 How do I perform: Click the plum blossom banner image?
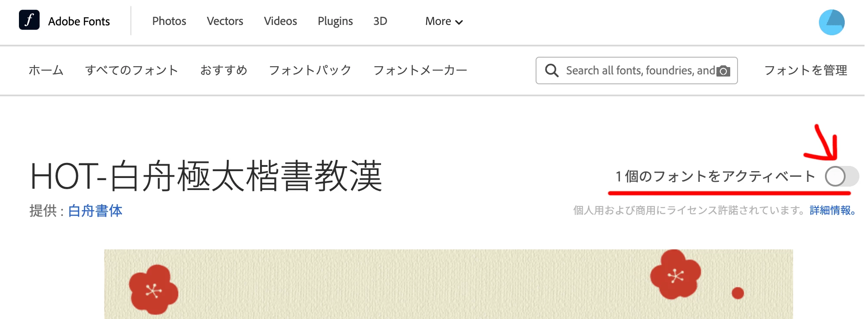(448, 284)
